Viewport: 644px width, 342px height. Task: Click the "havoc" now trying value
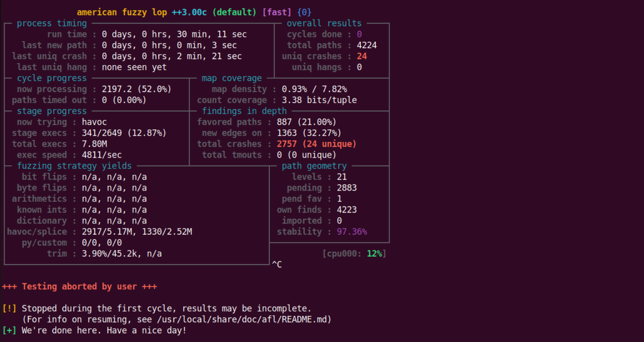pyautogui.click(x=94, y=122)
